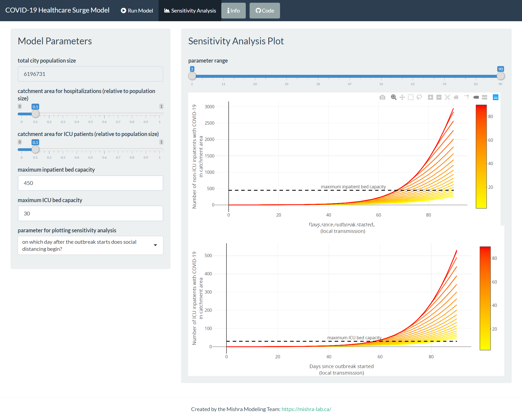The height and width of the screenshot is (420, 522).
Task: Enable compare data on hover
Action: pyautogui.click(x=484, y=97)
